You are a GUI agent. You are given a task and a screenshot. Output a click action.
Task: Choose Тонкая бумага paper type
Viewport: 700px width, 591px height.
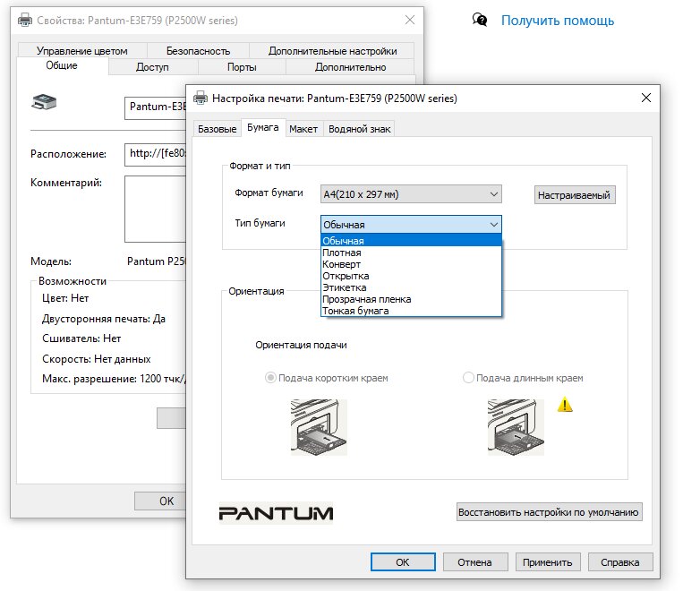point(411,311)
